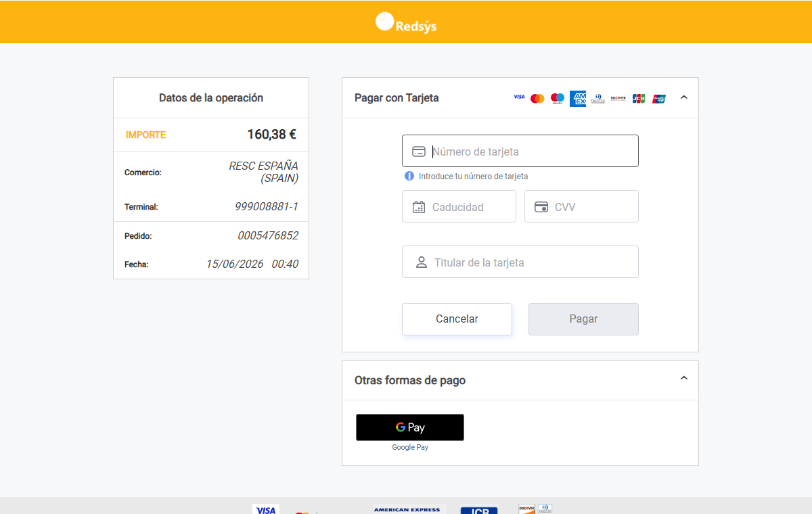Click the Mastercard logo in the card header
Image resolution: width=812 pixels, height=514 pixels.
[x=537, y=98]
